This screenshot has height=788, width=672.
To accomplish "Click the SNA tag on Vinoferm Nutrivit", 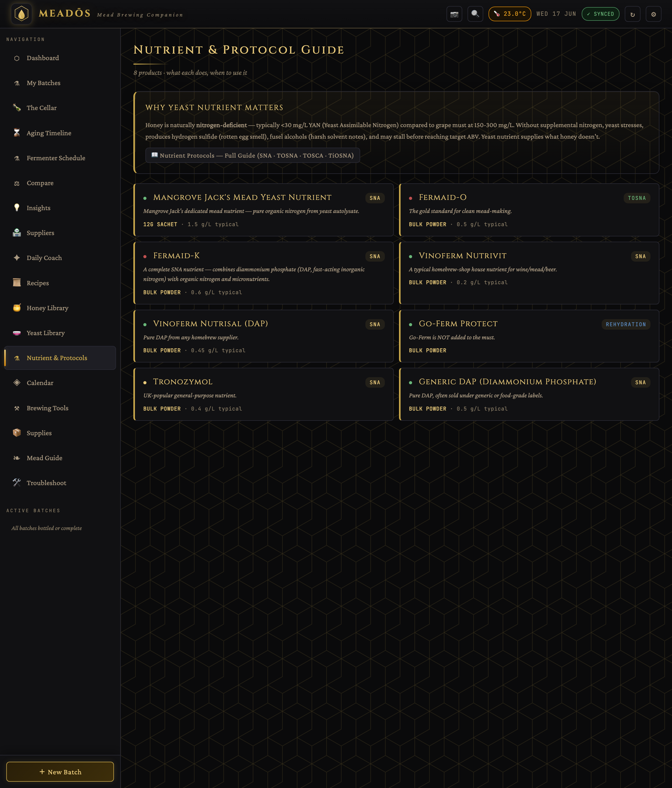I will [x=640, y=256].
